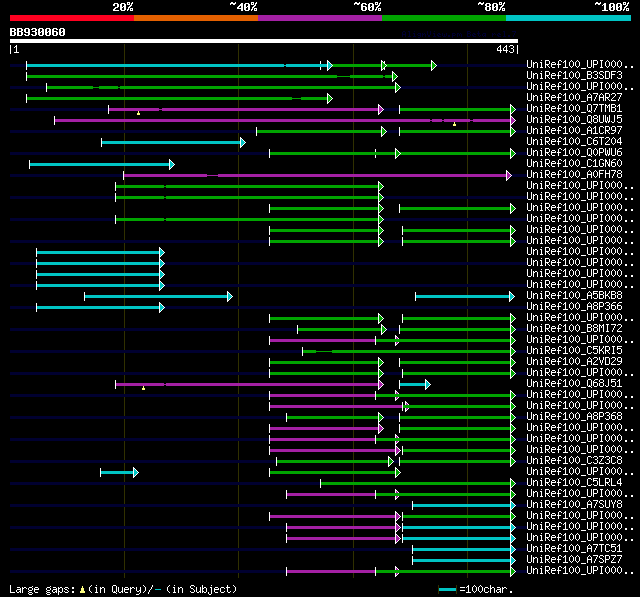Select the UniRef100_A7SPZ7 hit label
This screenshot has height=597, width=640.
click(x=574, y=560)
